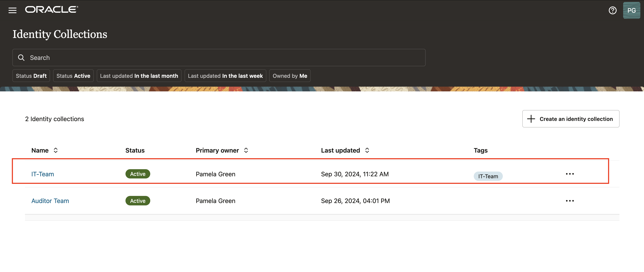Click into the Search input field
644x272 pixels.
[x=225, y=58]
